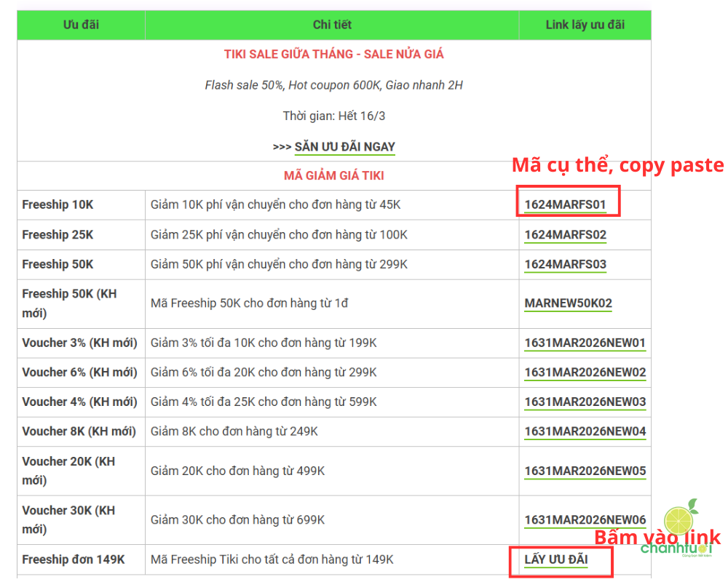Click the Freeship 10K row label
The height and width of the screenshot is (582, 728).
pyautogui.click(x=58, y=205)
